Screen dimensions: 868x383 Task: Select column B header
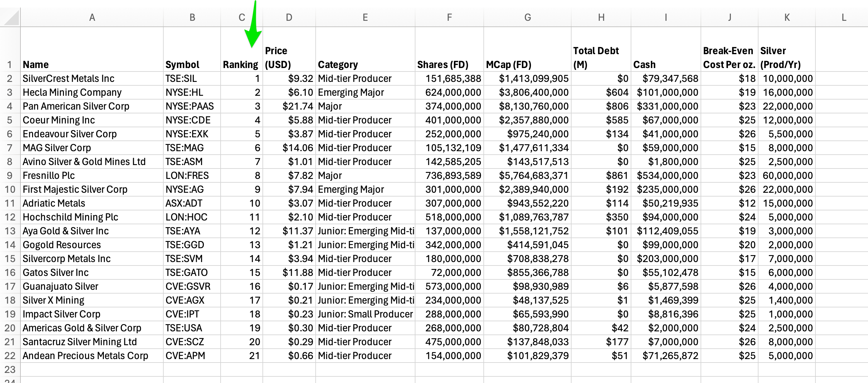(192, 17)
